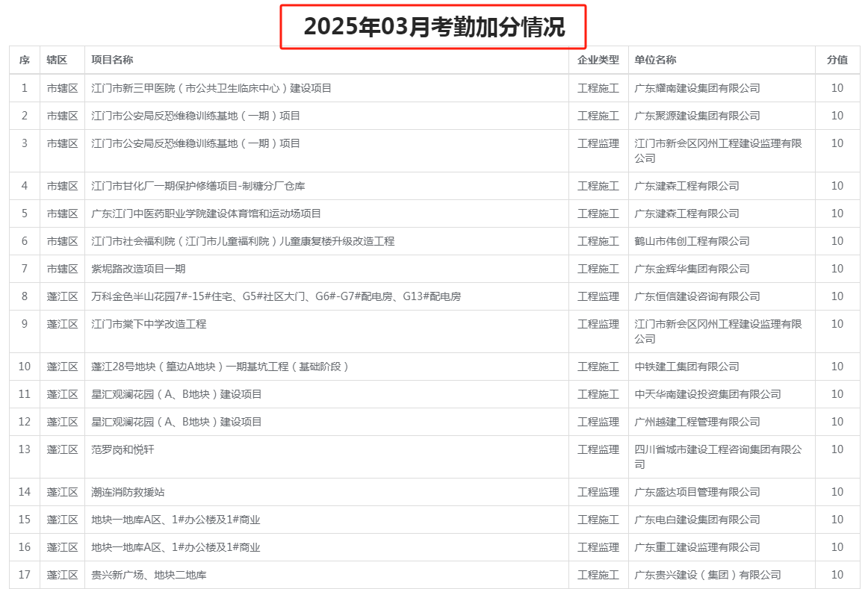Select row 9 unit "江门市新会区冈州工程建设监理有限公司"
The height and width of the screenshot is (589, 868).
(718, 331)
